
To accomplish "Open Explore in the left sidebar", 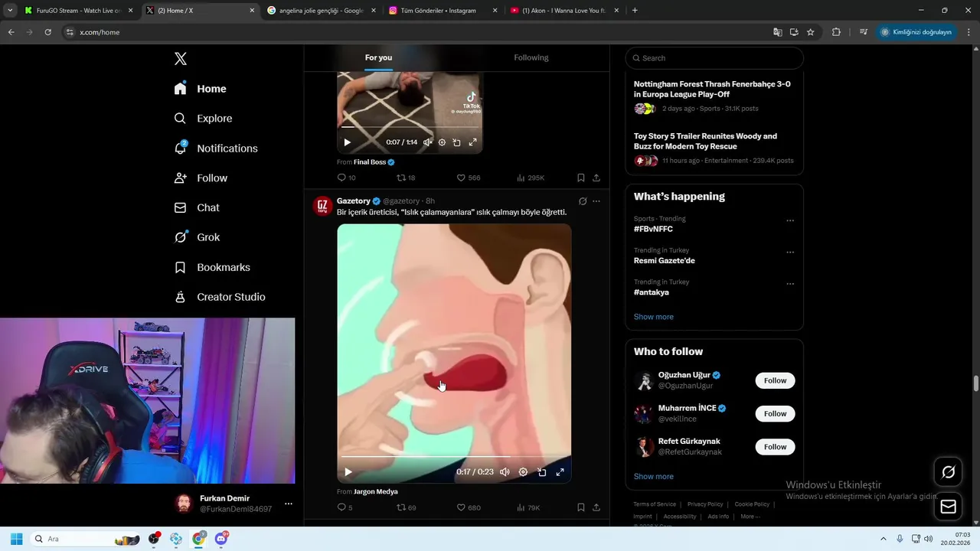I will coord(204,119).
